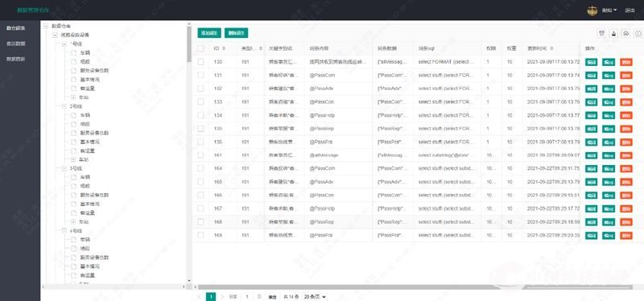Click the table print icon
This screenshot has width=644, height=301.
click(625, 34)
